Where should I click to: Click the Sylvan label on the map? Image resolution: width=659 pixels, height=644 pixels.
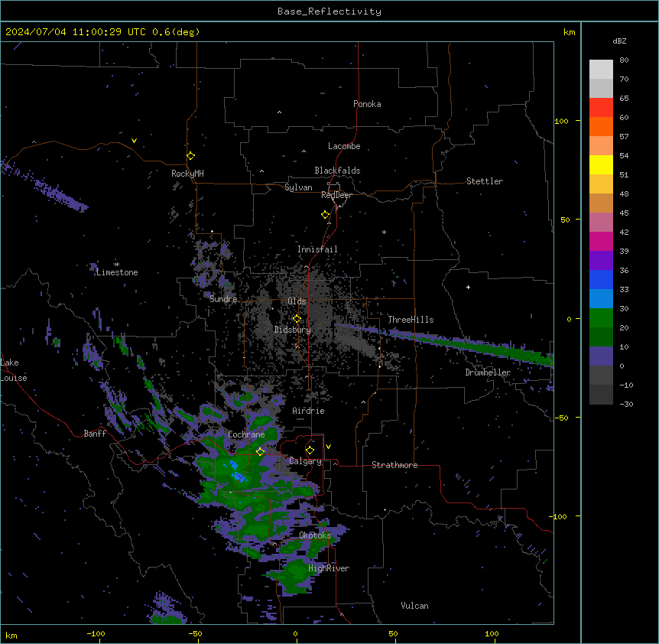298,187
